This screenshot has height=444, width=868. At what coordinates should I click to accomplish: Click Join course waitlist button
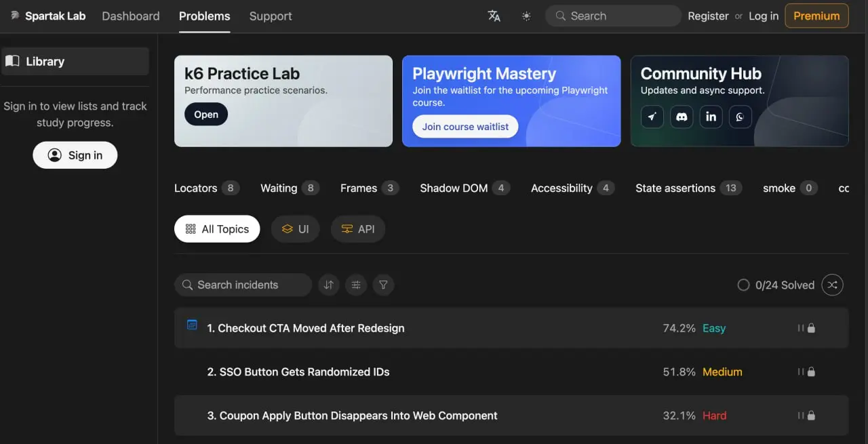[465, 127]
